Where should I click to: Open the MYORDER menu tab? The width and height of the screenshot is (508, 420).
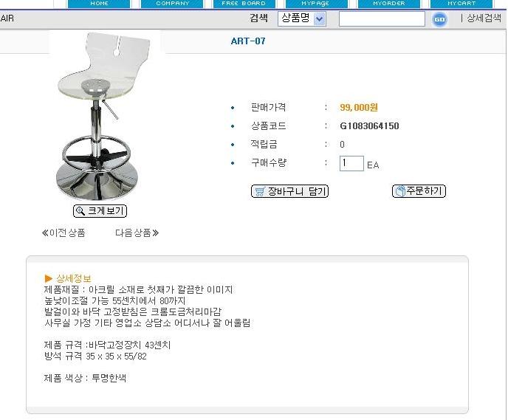[x=389, y=4]
